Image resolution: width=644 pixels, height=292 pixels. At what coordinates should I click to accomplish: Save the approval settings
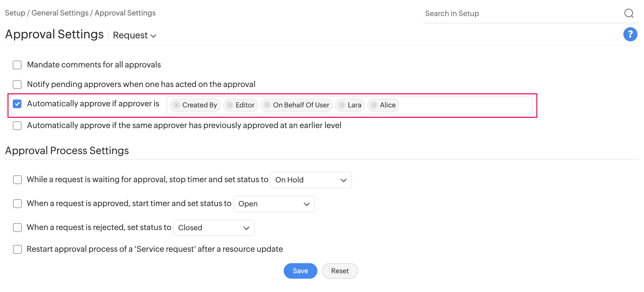(300, 271)
